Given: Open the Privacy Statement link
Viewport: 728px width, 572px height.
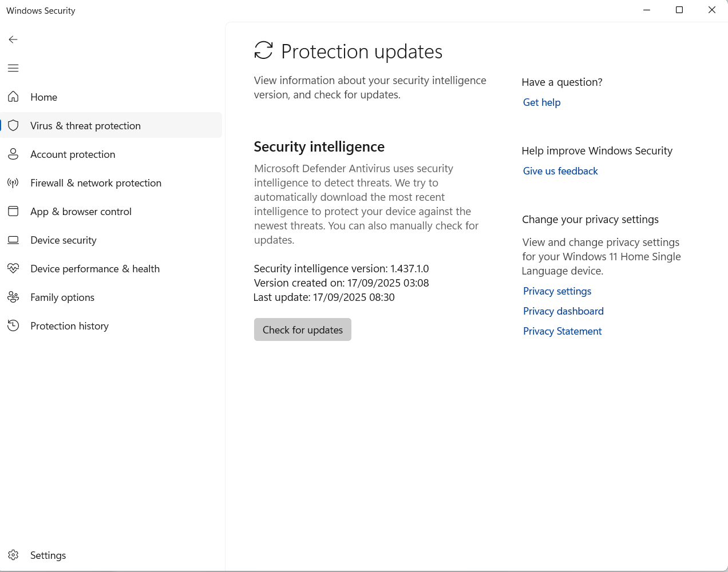Looking at the screenshot, I should [562, 331].
